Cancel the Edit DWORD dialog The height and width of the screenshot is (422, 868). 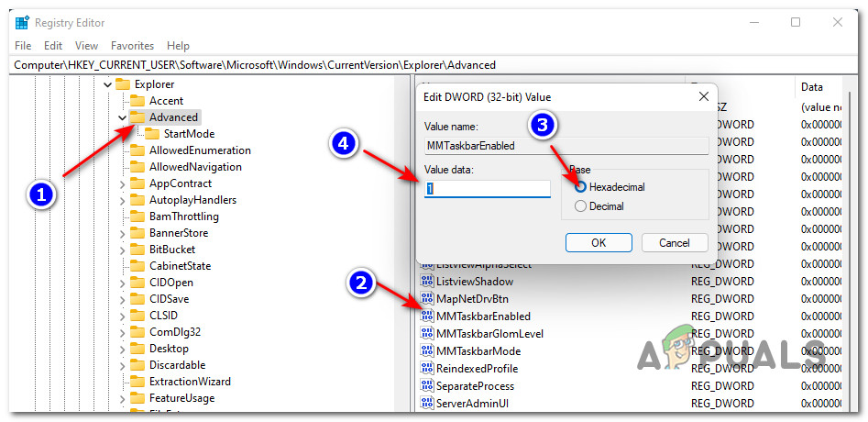click(x=675, y=242)
